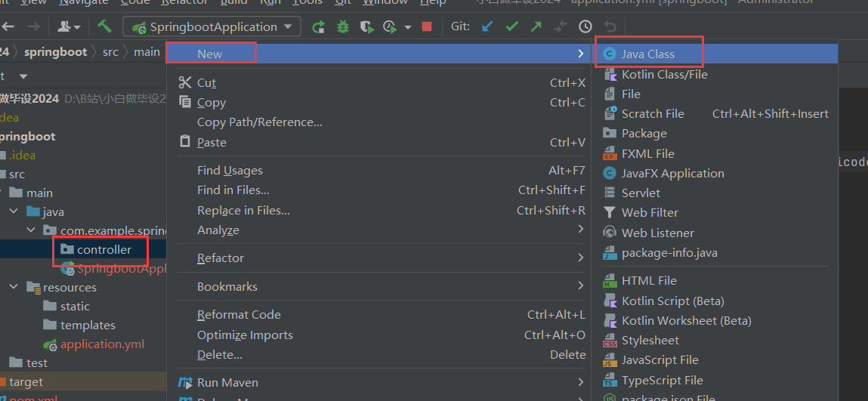The height and width of the screenshot is (401, 868).
Task: Select Reformat Code entry
Action: (x=379, y=315)
